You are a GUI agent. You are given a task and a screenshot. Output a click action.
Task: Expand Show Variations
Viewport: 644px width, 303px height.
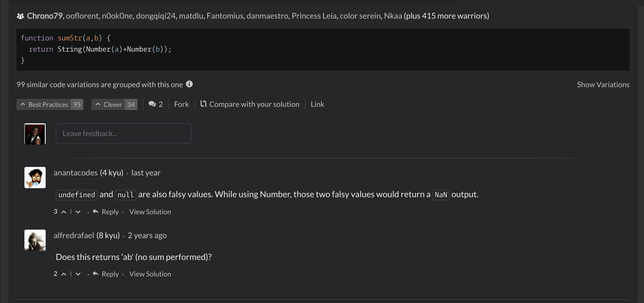coord(603,85)
